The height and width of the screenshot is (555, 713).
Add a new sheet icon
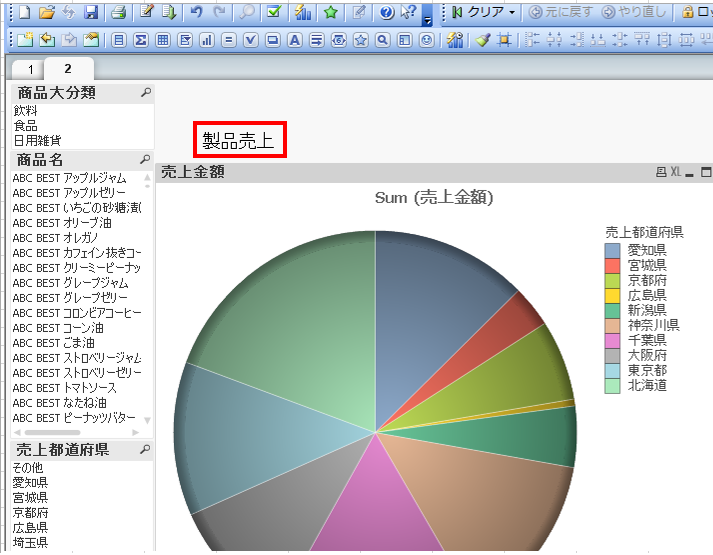(x=25, y=40)
